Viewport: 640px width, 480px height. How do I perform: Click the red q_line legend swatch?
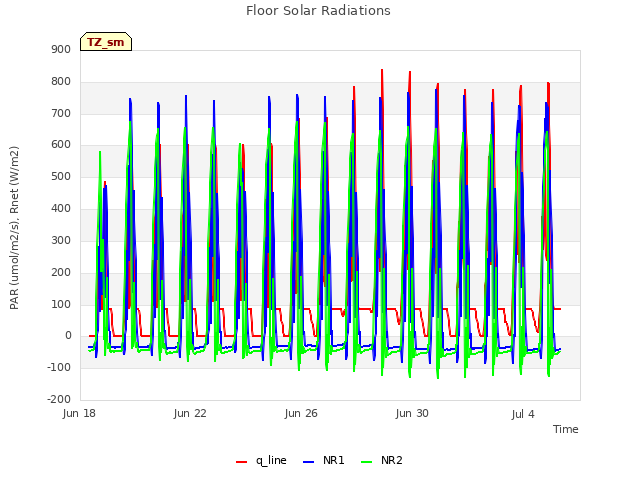pyautogui.click(x=242, y=462)
